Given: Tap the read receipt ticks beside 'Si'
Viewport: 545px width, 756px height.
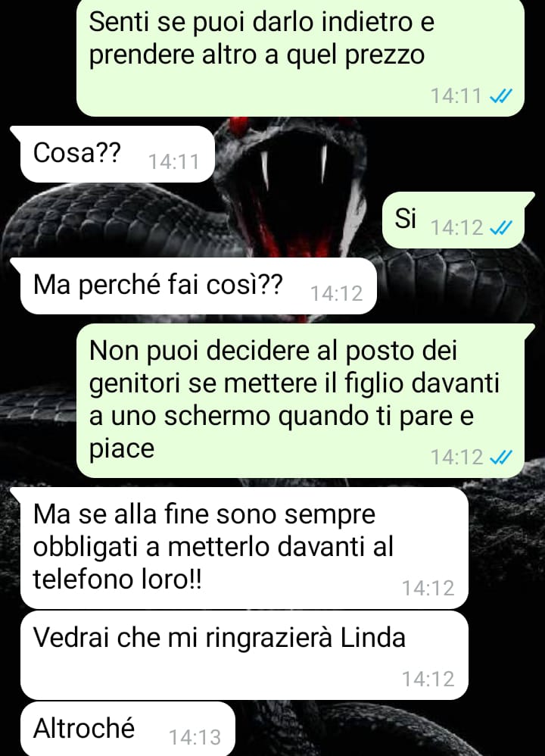Looking at the screenshot, I should pos(500,227).
